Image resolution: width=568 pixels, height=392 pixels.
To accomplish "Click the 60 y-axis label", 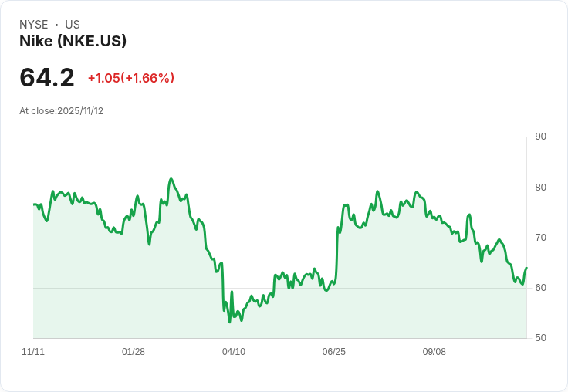I will coord(541,288).
